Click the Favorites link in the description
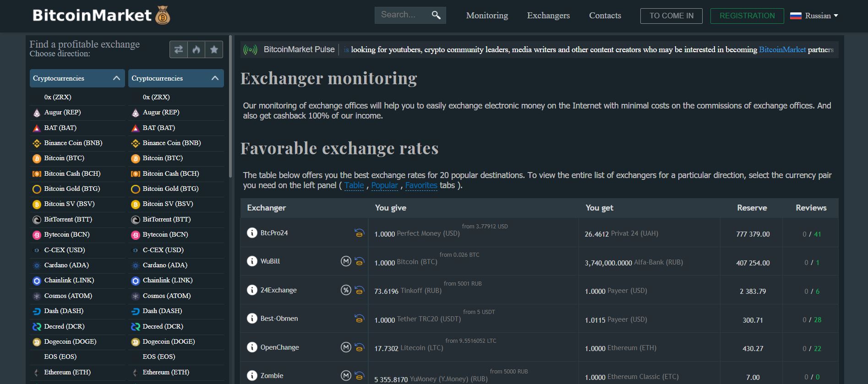The image size is (868, 384). pyautogui.click(x=421, y=185)
